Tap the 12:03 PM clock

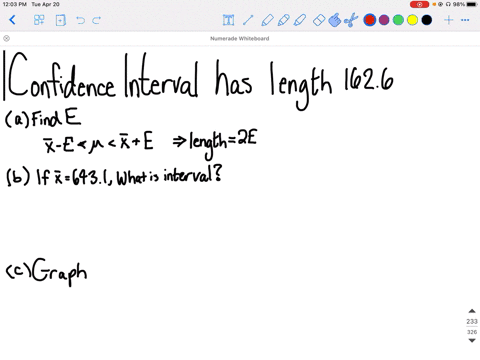click(15, 4)
